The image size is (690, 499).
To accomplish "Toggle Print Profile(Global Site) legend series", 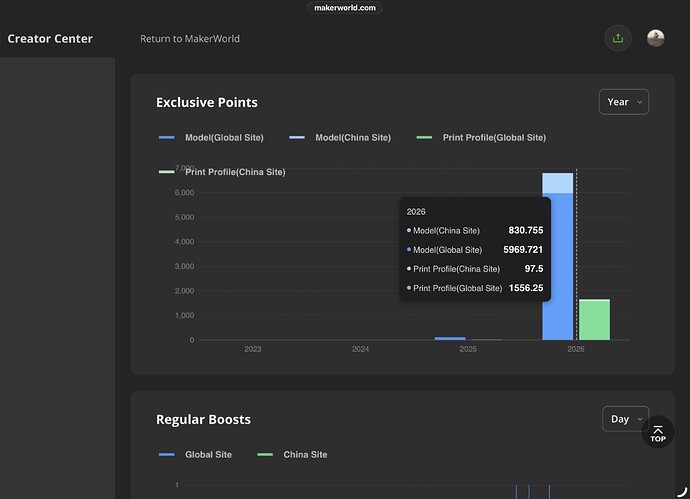I will click(481, 138).
